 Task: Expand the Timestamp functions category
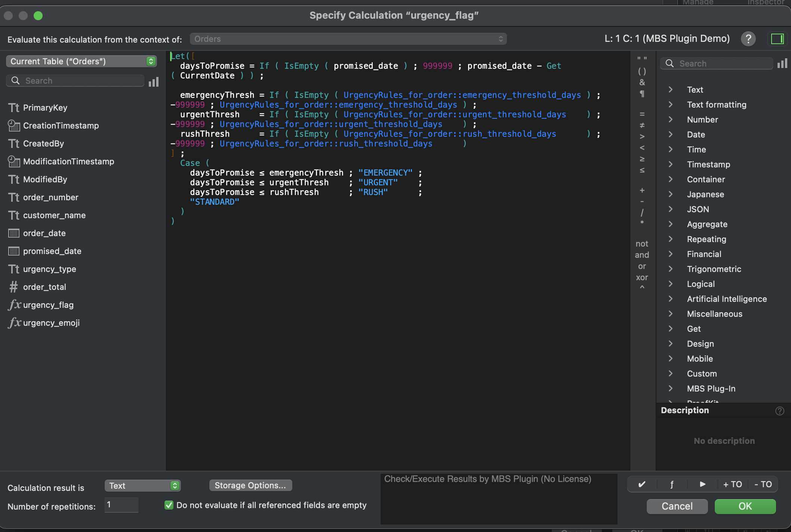(671, 164)
